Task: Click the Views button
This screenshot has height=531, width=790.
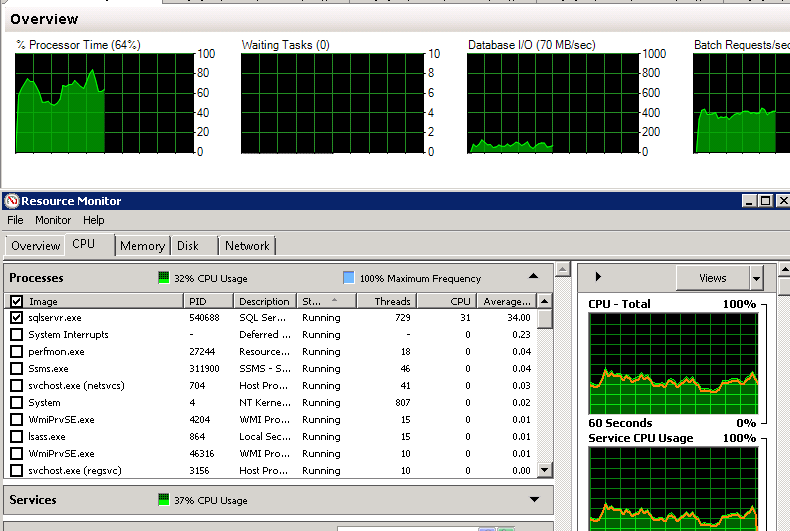Action: point(712,278)
